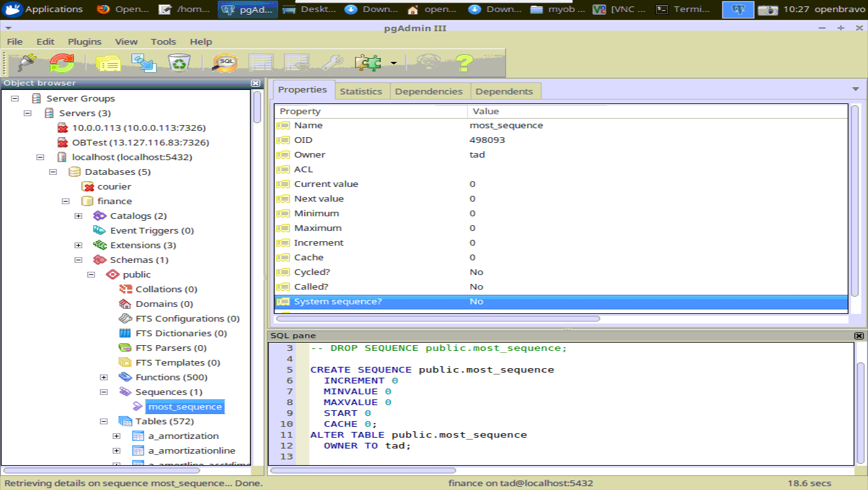Collapse the Sequences (1) tree node
The height and width of the screenshot is (490, 868).
tap(104, 392)
